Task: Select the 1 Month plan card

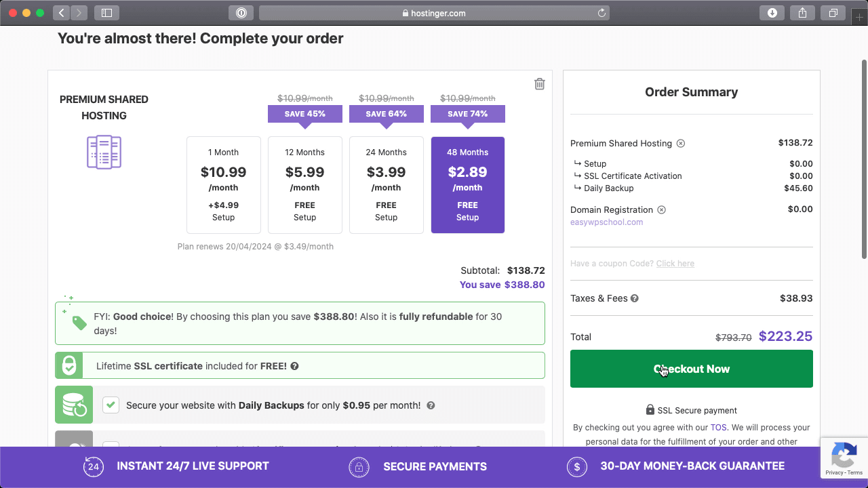Action: [224, 185]
